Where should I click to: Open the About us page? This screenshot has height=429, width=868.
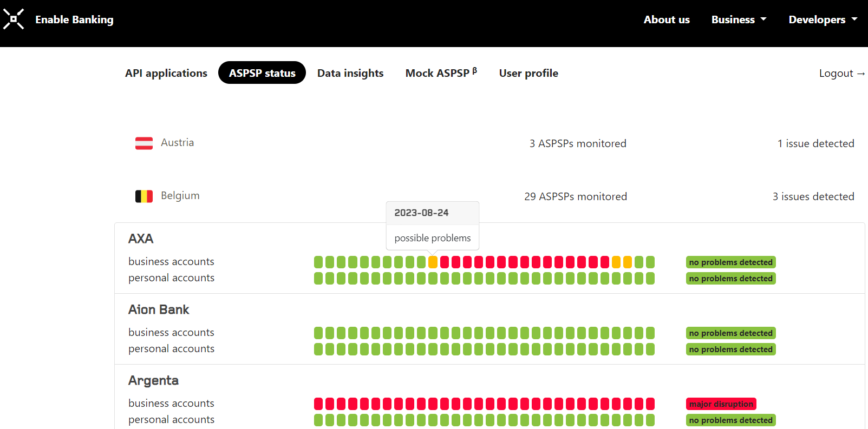click(667, 19)
